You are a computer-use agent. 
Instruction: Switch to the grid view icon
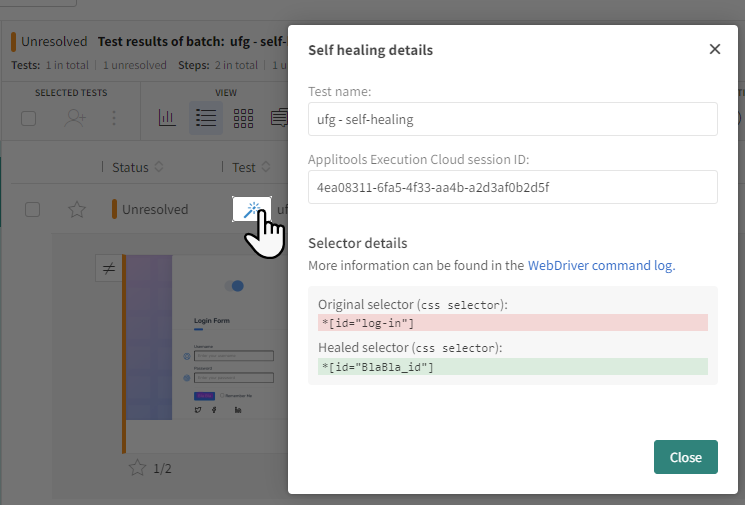[x=243, y=118]
